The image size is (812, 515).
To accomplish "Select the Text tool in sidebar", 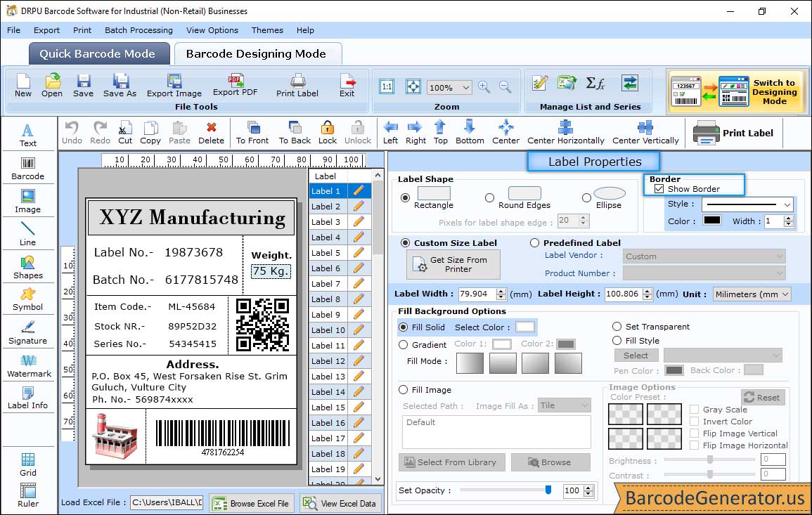I will 28,135.
